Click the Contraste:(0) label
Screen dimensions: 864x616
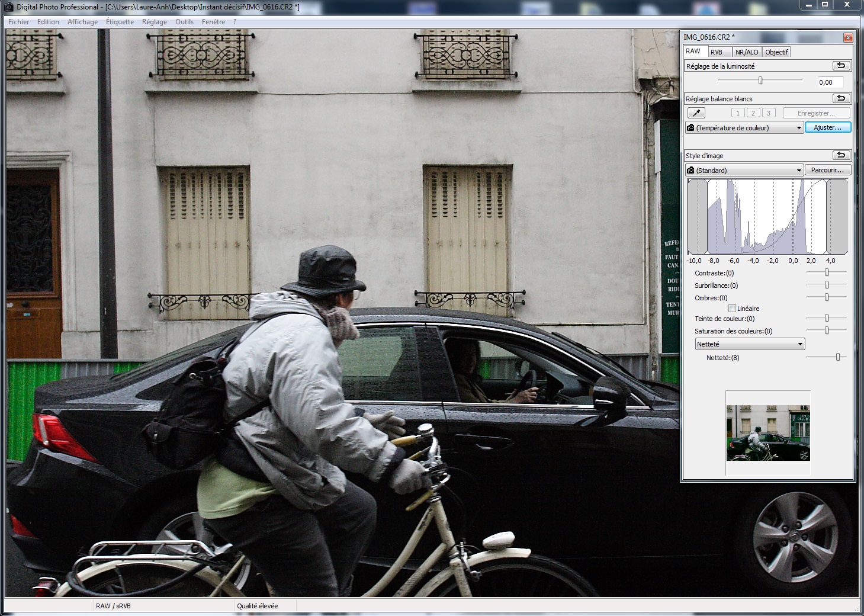[714, 273]
